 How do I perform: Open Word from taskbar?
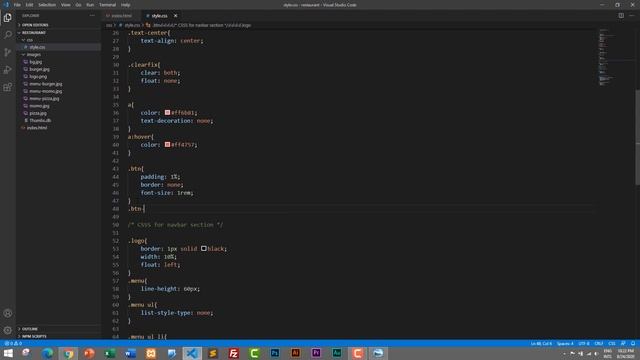click(x=130, y=353)
